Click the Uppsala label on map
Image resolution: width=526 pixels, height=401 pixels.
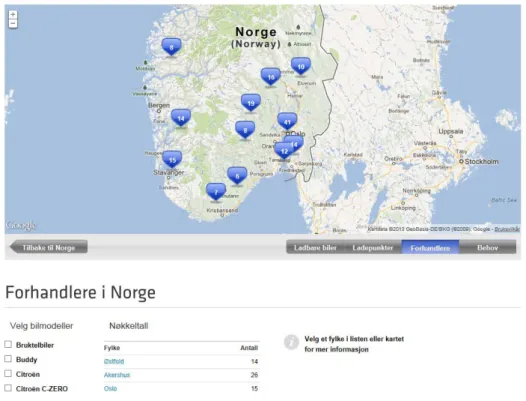451,132
